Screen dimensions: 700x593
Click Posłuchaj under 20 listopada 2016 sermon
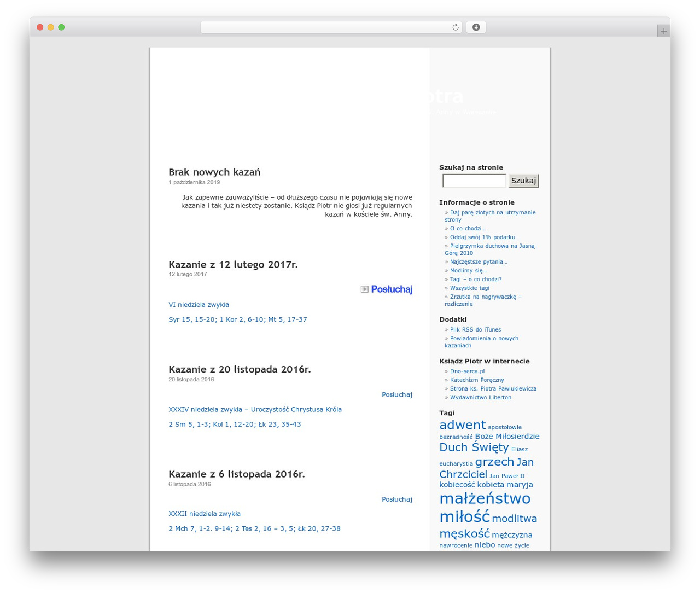[397, 394]
